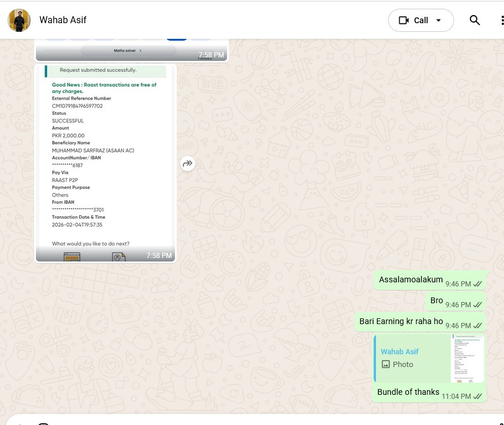This screenshot has width=504, height=425.
Task: Open the Raast payment receipt photo
Action: click(x=105, y=157)
